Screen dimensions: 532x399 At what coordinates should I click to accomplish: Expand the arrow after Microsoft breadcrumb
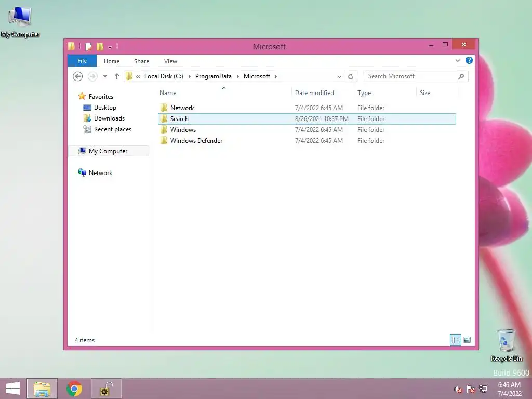coord(276,76)
